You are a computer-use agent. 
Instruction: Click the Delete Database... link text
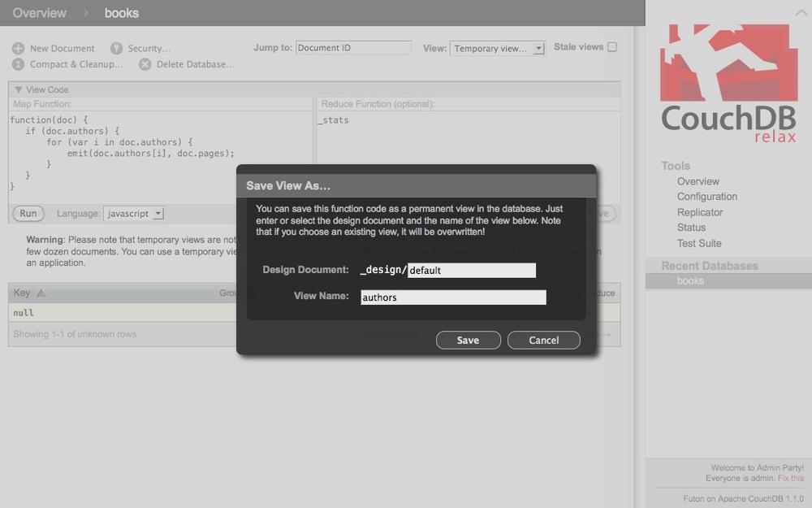[x=195, y=64]
